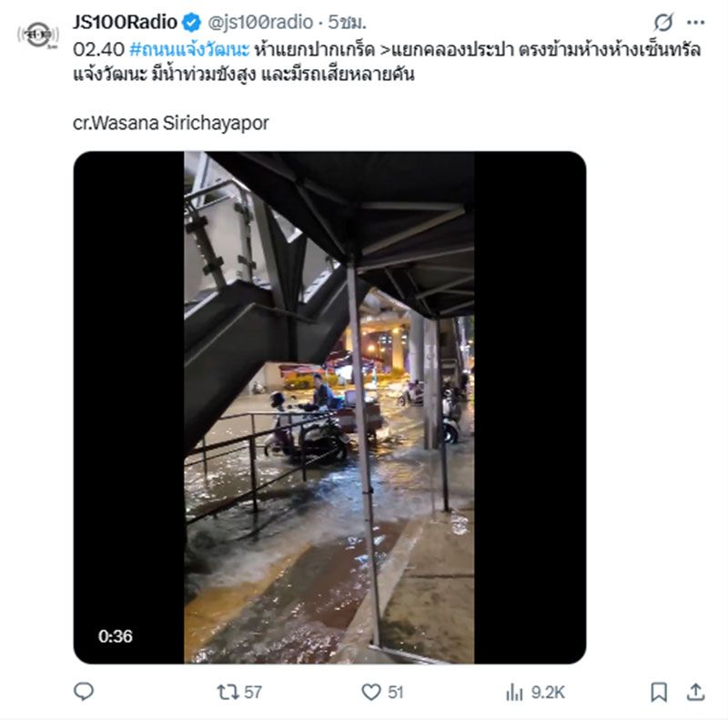Viewport: 728px width, 720px height.
Task: Click the 0:36 video duration badge
Action: (115, 636)
